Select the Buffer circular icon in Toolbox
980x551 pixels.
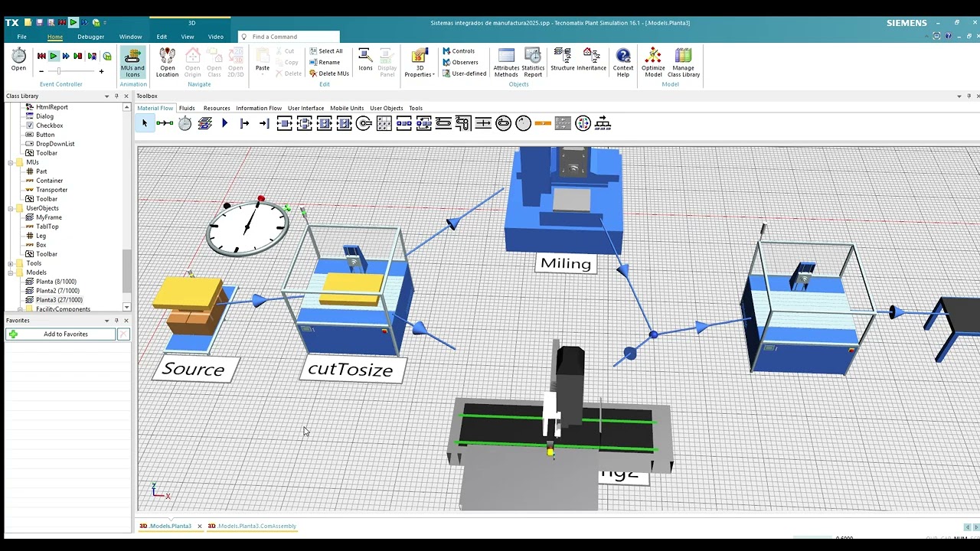(x=364, y=123)
